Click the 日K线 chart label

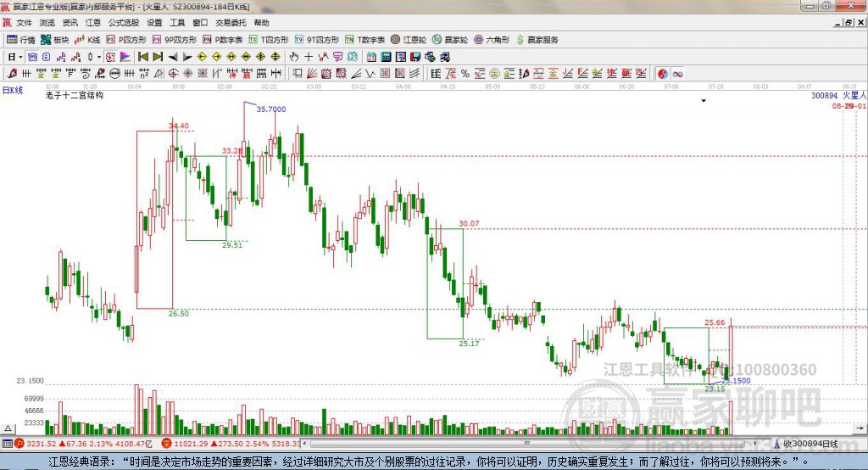(13, 90)
